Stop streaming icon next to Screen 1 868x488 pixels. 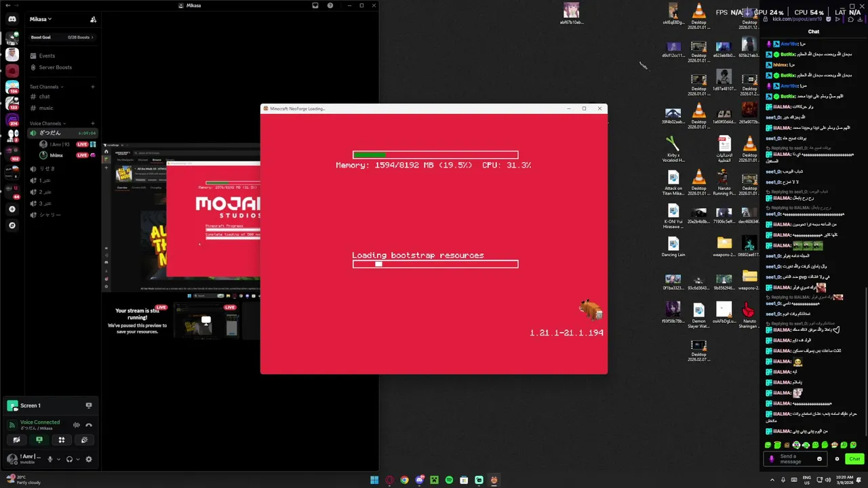tap(89, 405)
